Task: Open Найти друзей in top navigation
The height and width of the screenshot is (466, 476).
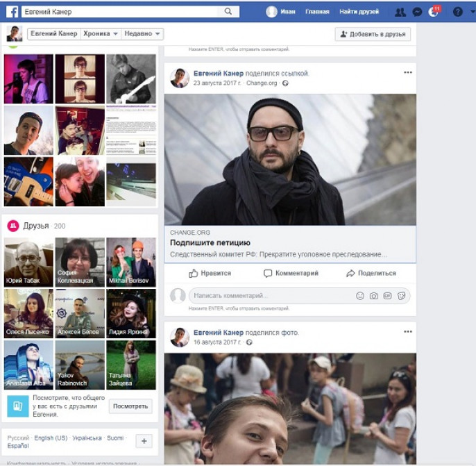Action: (x=359, y=12)
